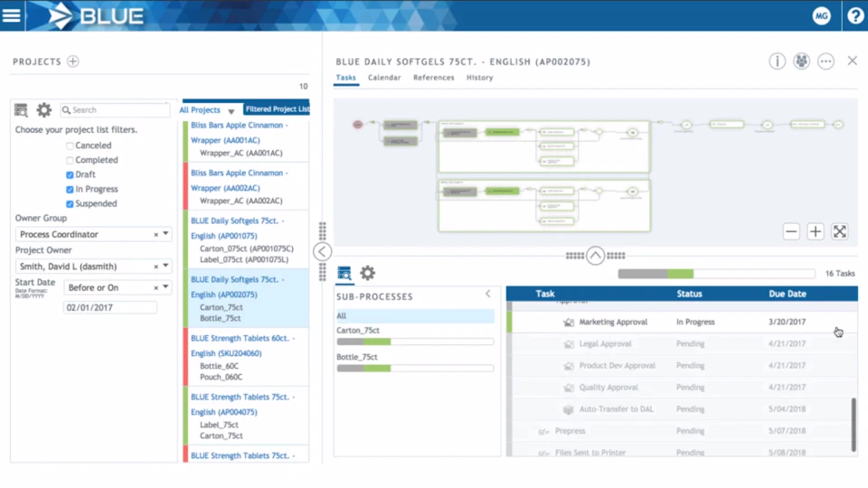This screenshot has width=868, height=488.
Task: Open the Start Date condition dropdown
Action: [x=165, y=286]
